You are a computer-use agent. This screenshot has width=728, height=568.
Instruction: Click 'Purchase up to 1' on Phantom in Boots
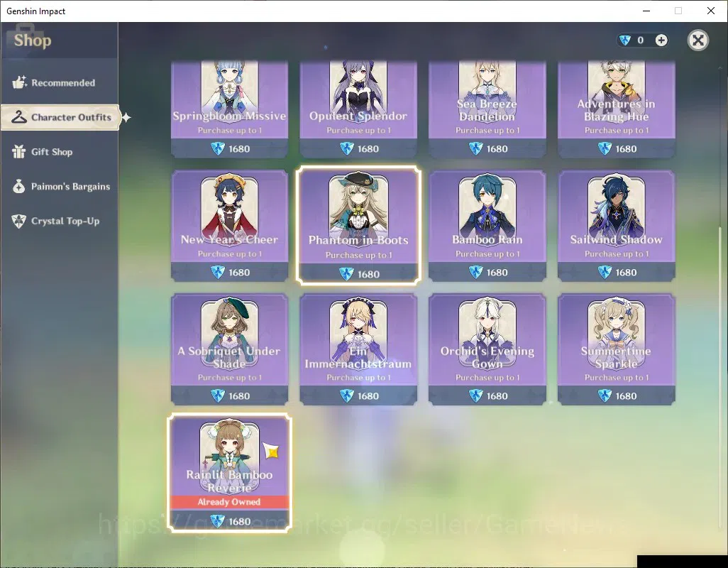(358, 255)
